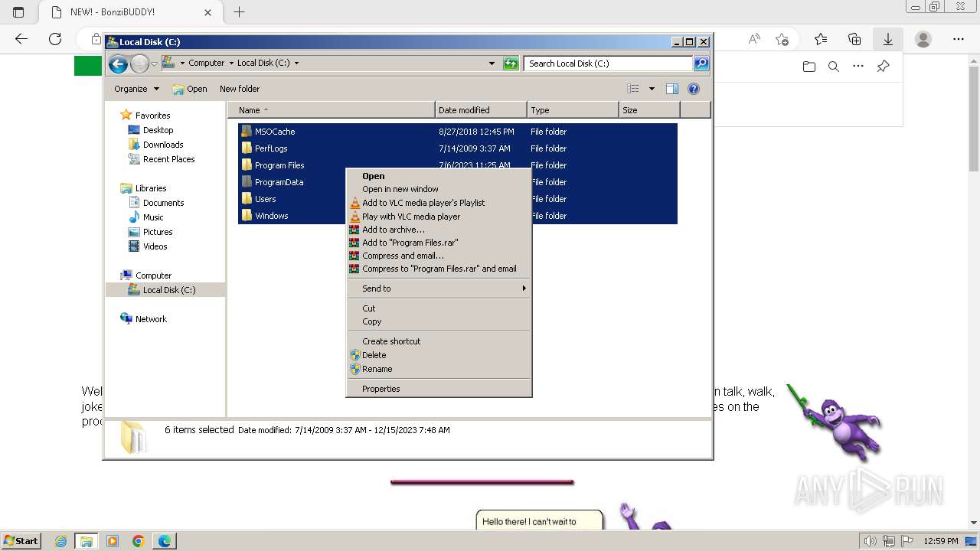Select Rename in context menu

(439, 369)
